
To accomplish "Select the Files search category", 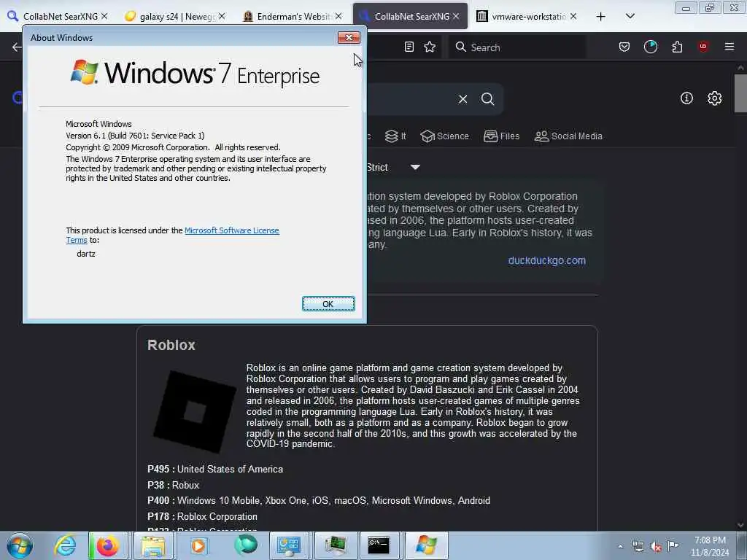I will (x=501, y=136).
